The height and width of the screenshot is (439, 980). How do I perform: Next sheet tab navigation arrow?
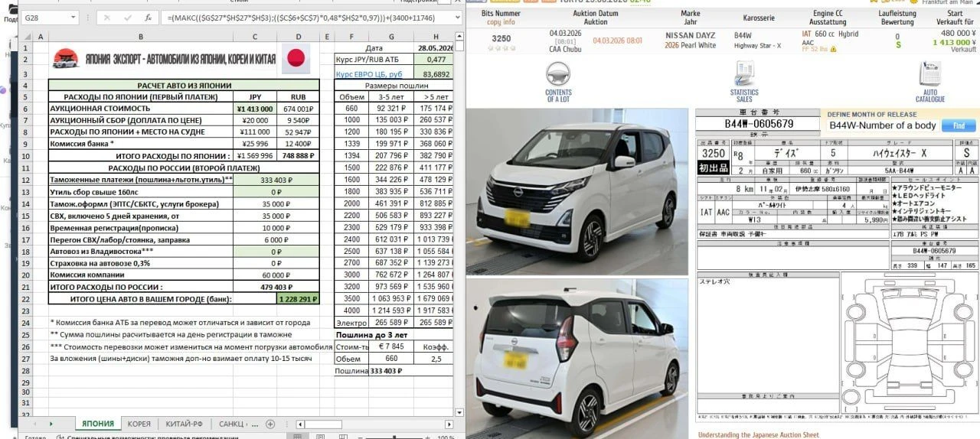[x=51, y=424]
